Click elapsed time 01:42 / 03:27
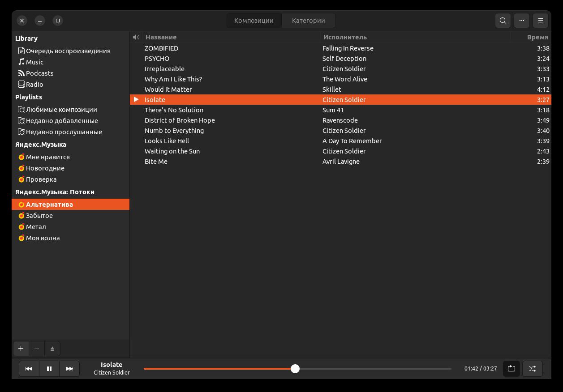 [x=481, y=369]
